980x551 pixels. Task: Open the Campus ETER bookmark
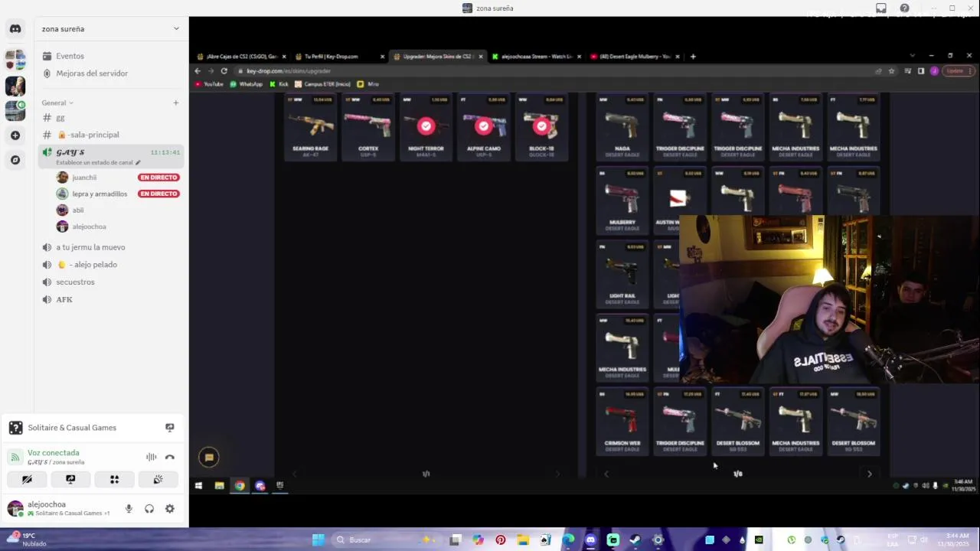(323, 84)
